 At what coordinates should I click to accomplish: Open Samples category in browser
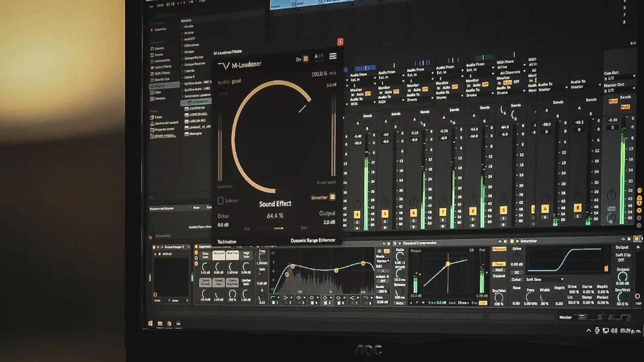[x=158, y=99]
